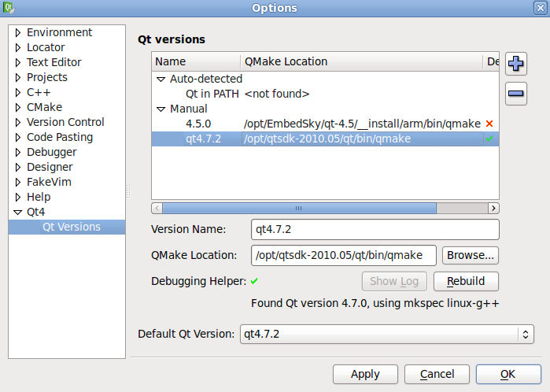
Task: Click the /opt/EmbedSky qmake path cell
Action: [362, 124]
